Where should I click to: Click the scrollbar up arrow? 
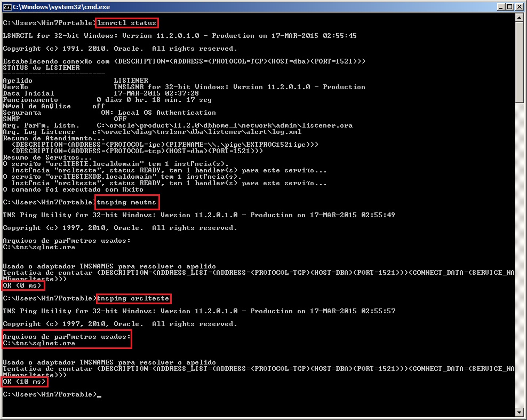pos(520,18)
